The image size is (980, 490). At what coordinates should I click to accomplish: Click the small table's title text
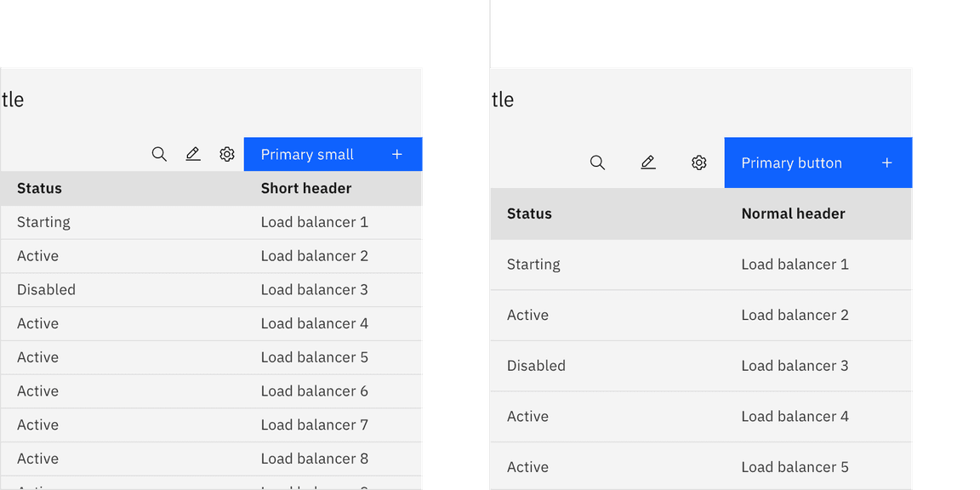14,100
